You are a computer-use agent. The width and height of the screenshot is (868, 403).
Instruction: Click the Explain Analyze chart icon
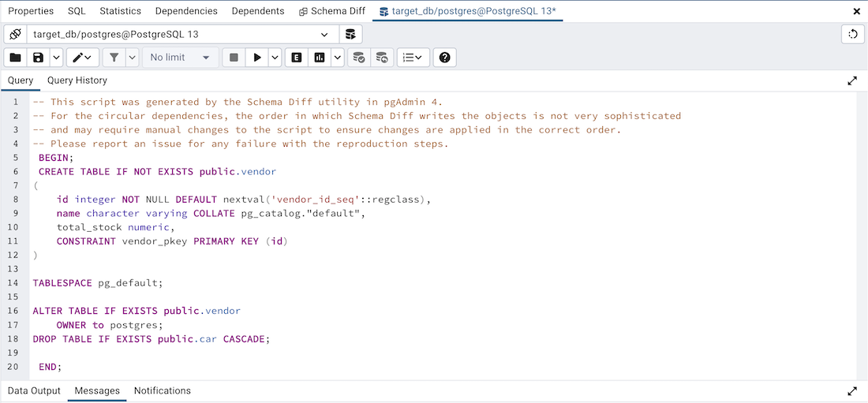tap(320, 58)
